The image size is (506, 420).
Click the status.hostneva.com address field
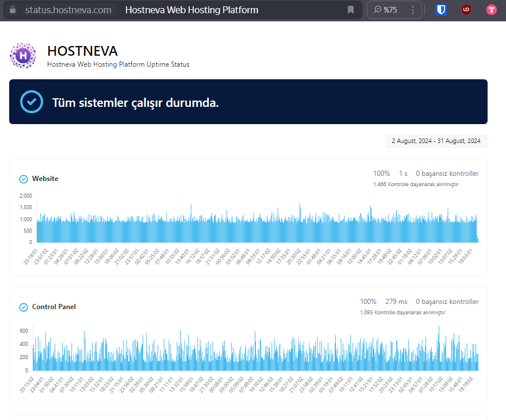tap(68, 10)
